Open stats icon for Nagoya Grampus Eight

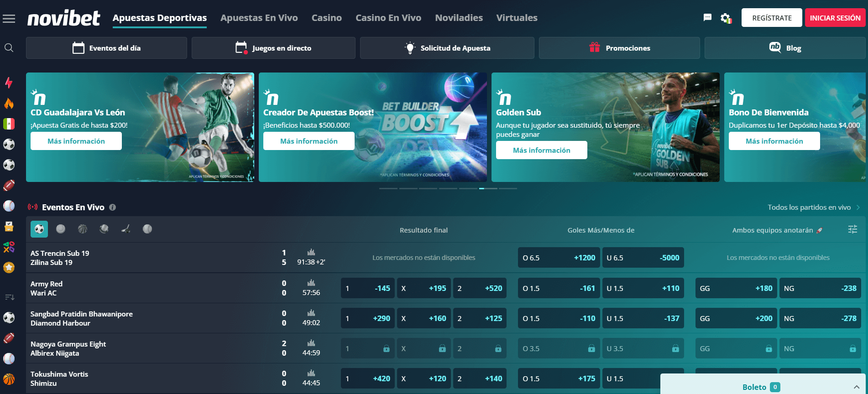[311, 343]
